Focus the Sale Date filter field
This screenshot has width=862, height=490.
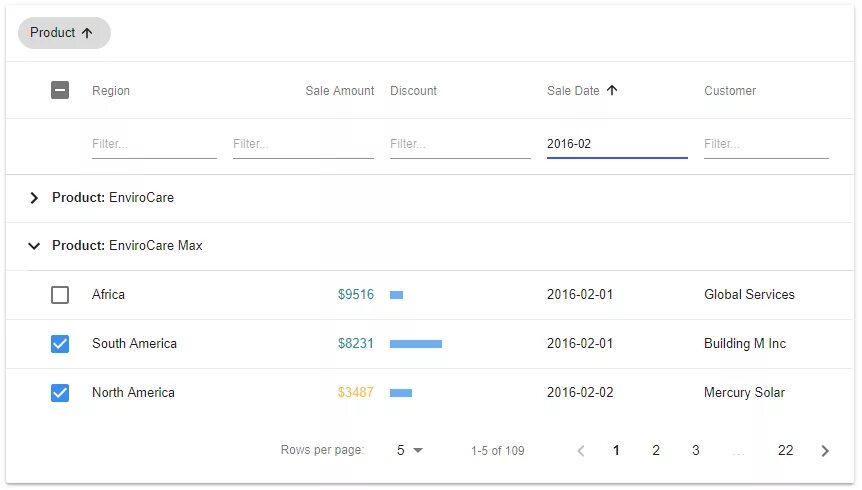[x=616, y=144]
